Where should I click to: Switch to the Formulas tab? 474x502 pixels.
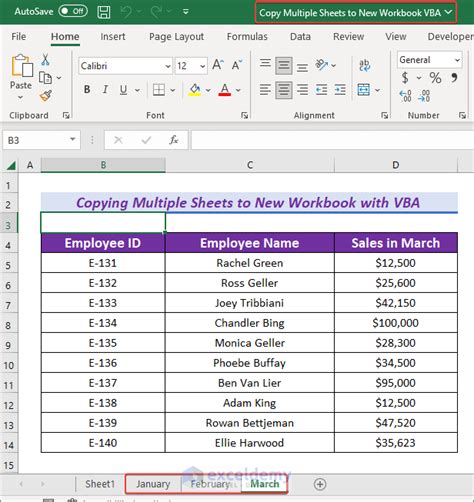pos(247,36)
